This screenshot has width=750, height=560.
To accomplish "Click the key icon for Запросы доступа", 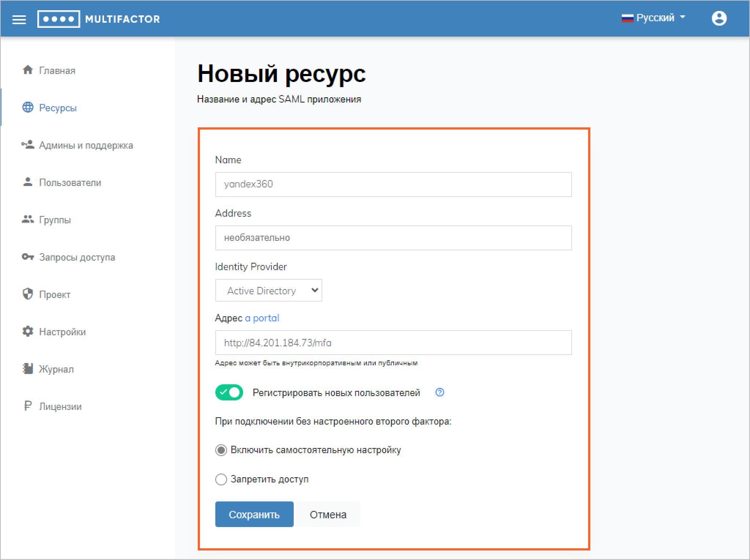I will point(28,257).
